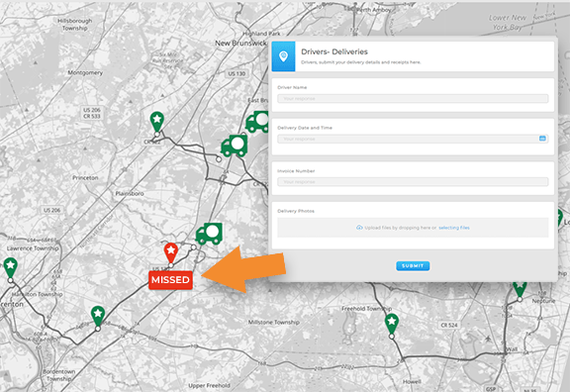Select the red missed delivery pin
Screen dimensions: 570x392
(x=171, y=252)
